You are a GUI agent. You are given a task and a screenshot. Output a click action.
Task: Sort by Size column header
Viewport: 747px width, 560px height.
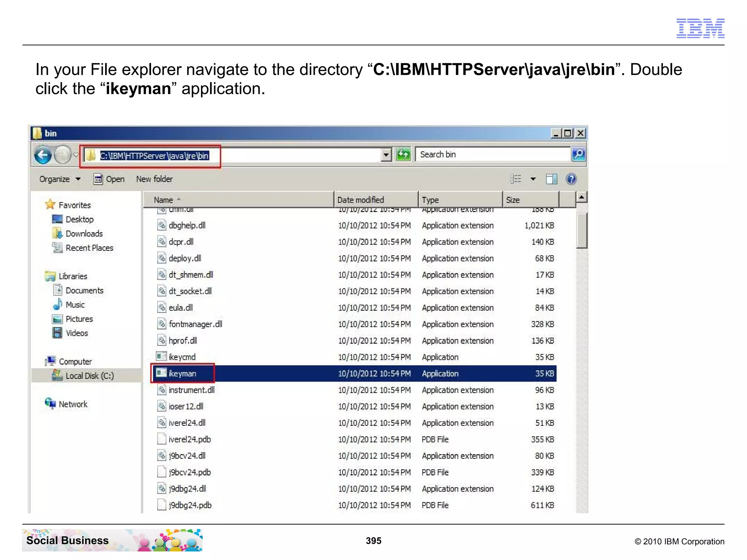(531, 200)
